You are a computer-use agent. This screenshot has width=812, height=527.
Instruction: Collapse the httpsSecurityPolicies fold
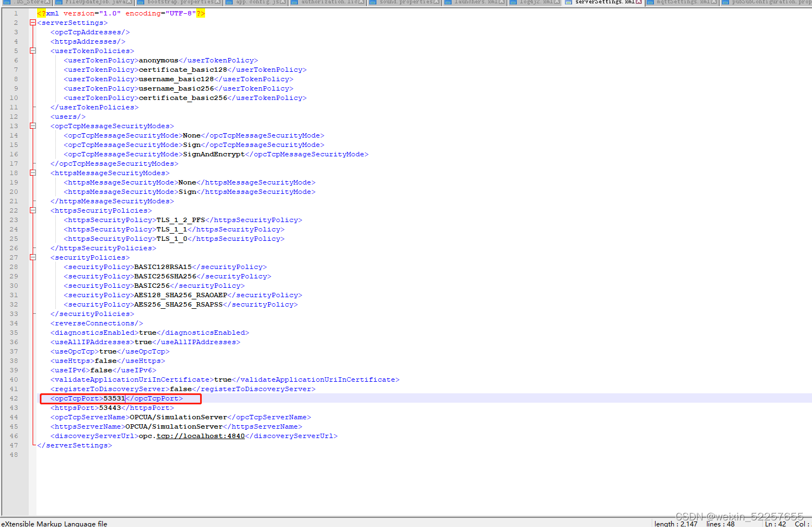tap(33, 210)
